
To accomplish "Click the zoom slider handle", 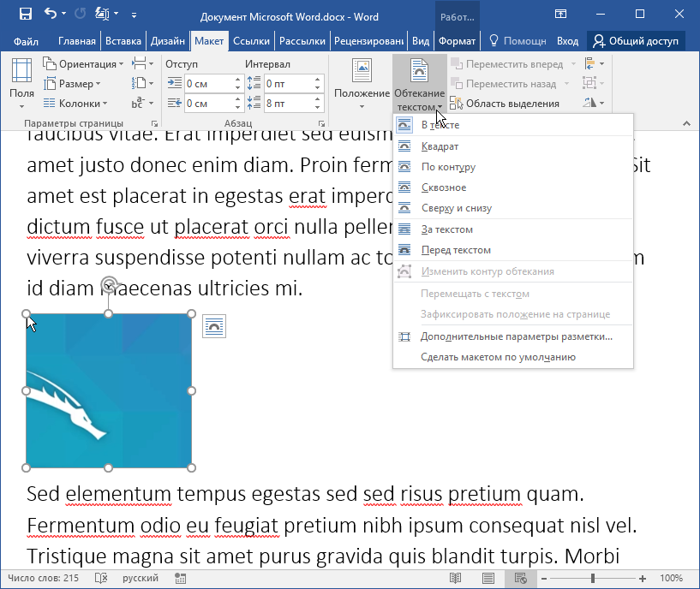I will point(592,578).
